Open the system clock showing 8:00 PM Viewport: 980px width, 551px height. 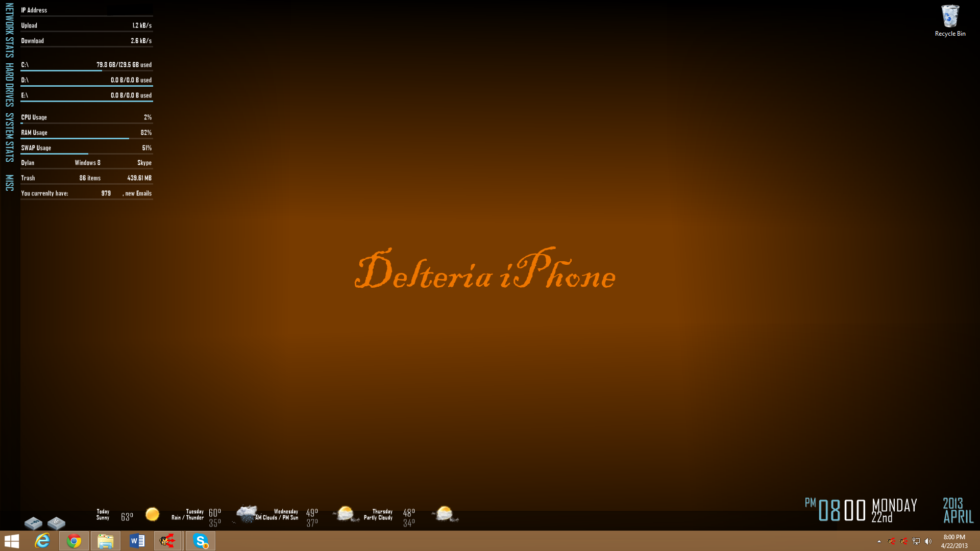[954, 541]
